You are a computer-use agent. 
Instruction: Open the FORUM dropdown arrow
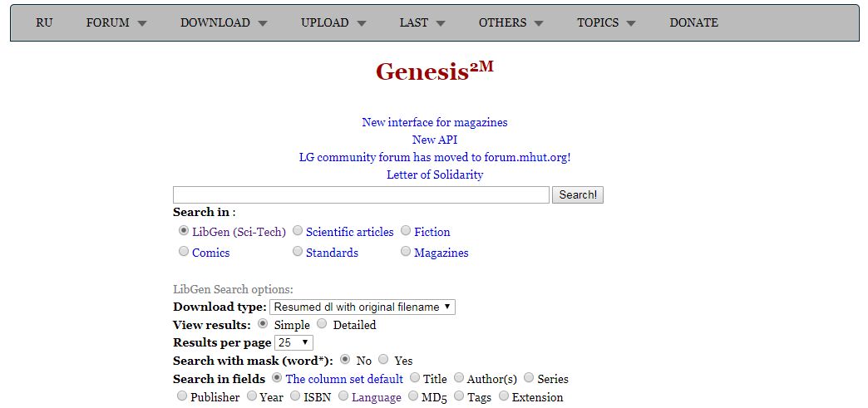[142, 23]
